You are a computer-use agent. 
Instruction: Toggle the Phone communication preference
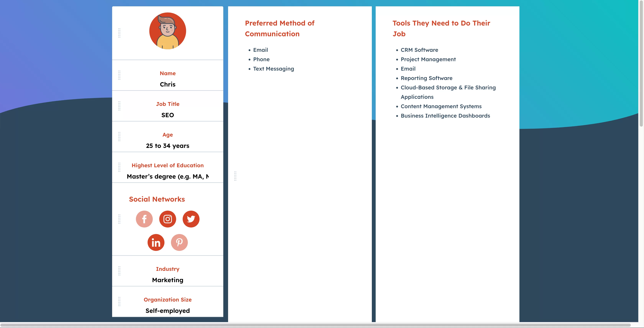(261, 59)
